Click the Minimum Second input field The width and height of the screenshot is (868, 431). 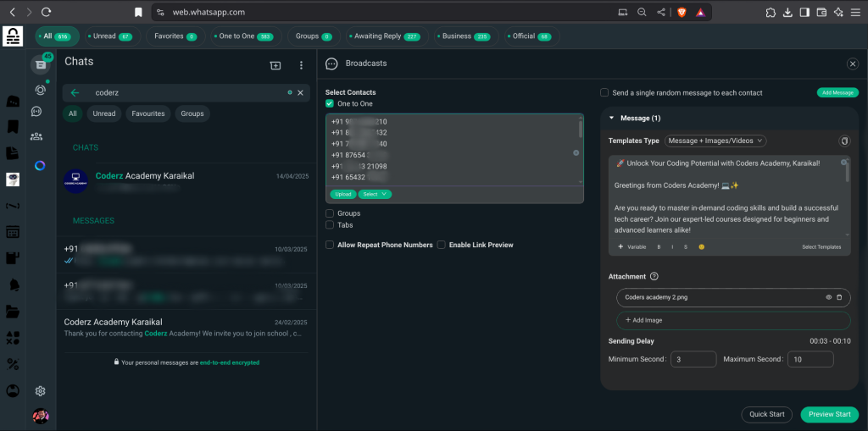693,360
